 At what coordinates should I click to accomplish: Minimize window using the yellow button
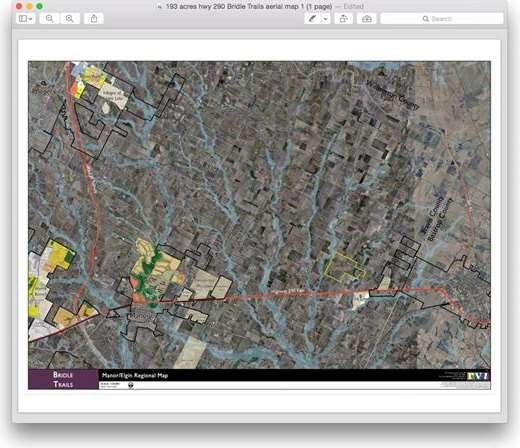[29, 6]
